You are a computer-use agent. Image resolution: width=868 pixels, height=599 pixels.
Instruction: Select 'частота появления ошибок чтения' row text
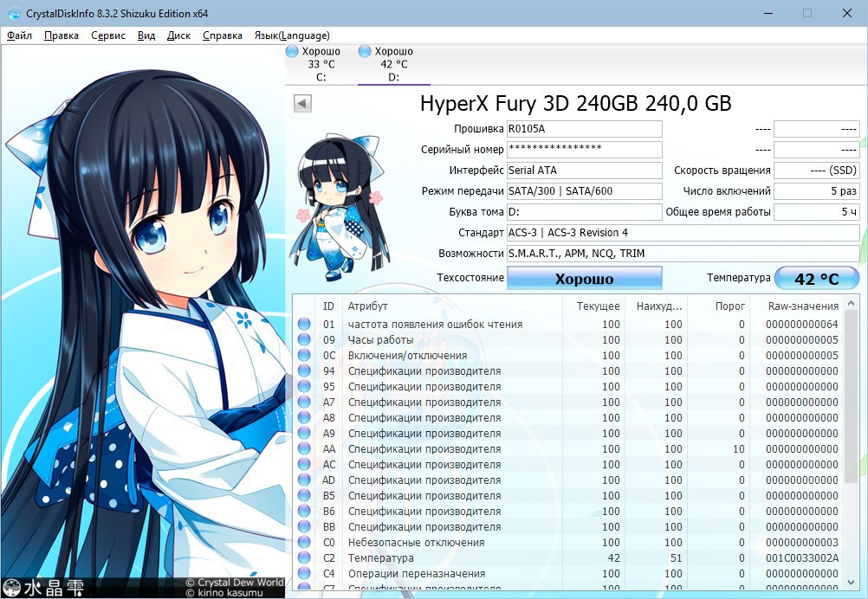coord(435,324)
